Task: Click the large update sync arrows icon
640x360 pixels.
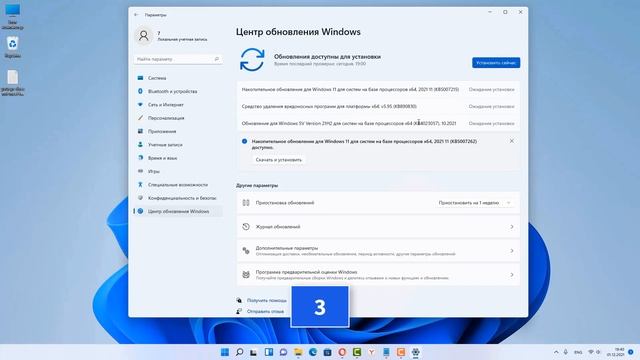Action: [x=252, y=60]
